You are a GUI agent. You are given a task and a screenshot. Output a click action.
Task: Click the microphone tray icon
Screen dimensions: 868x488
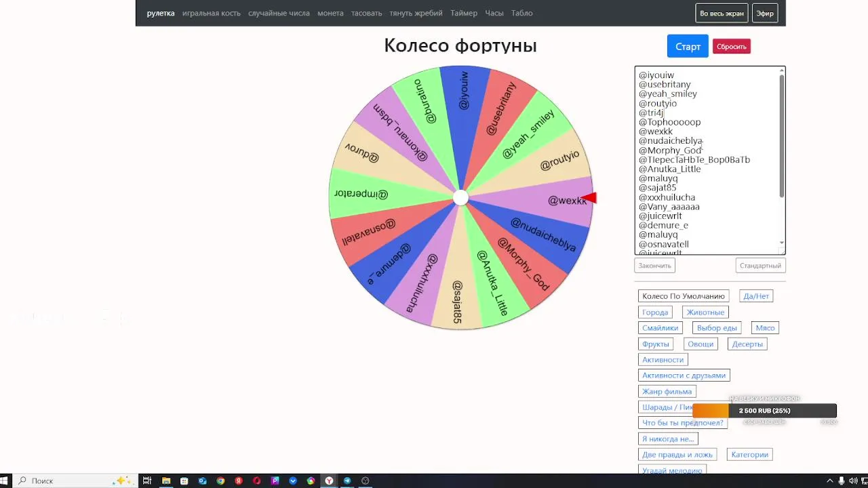(842, 481)
